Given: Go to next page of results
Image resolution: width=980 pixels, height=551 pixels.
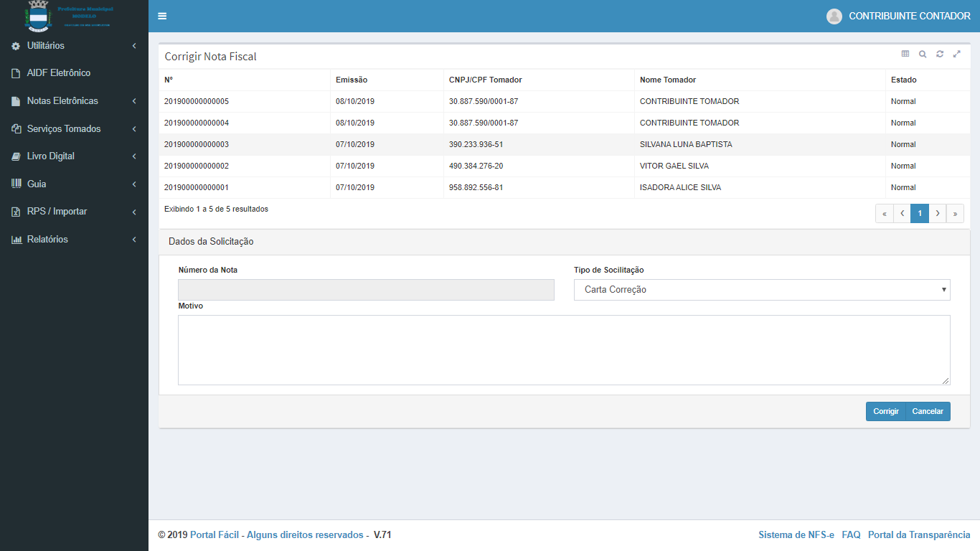Looking at the screenshot, I should click(x=938, y=214).
